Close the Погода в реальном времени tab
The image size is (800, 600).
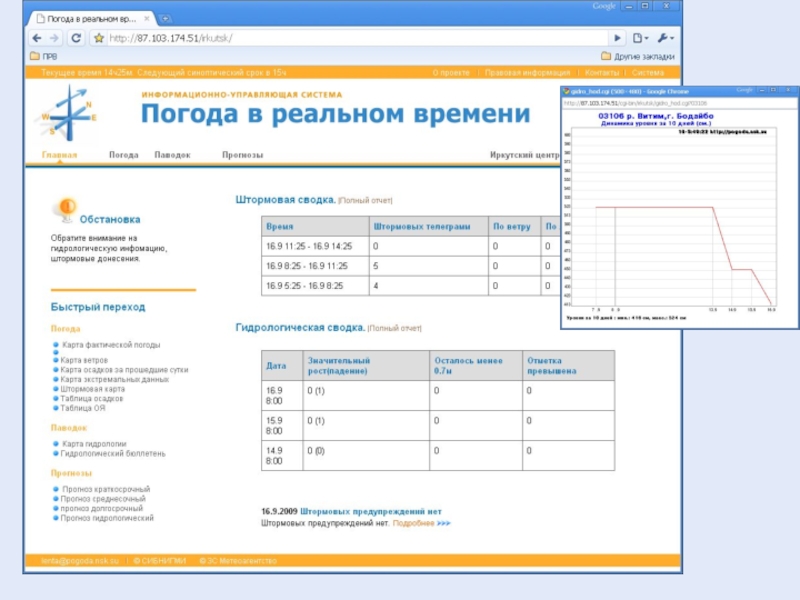coord(147,19)
